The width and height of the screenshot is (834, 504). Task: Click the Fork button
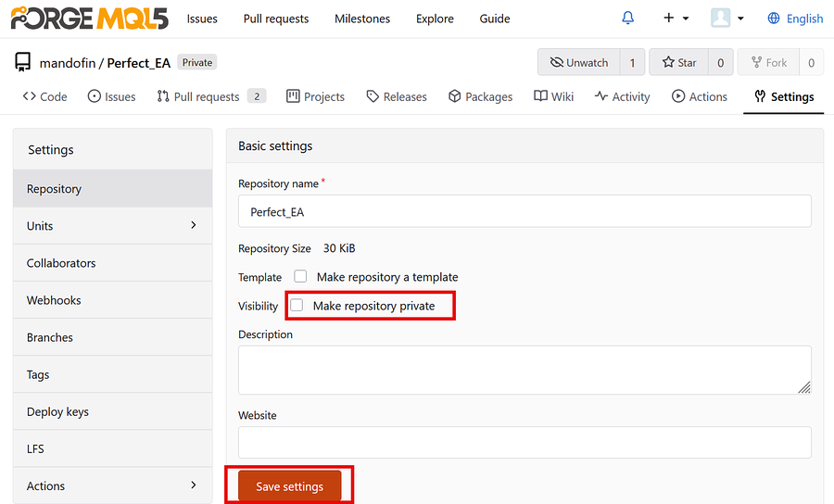click(x=768, y=62)
